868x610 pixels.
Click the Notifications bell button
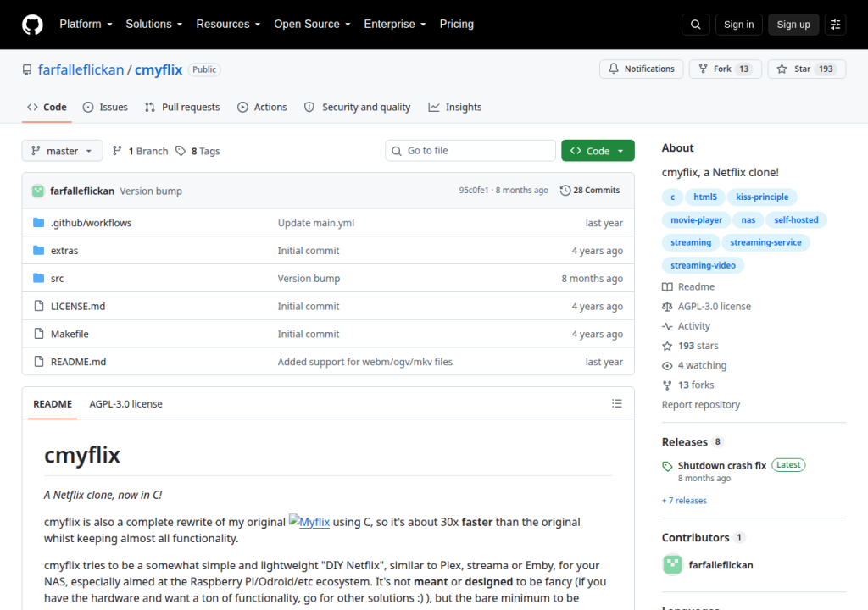[x=642, y=69]
